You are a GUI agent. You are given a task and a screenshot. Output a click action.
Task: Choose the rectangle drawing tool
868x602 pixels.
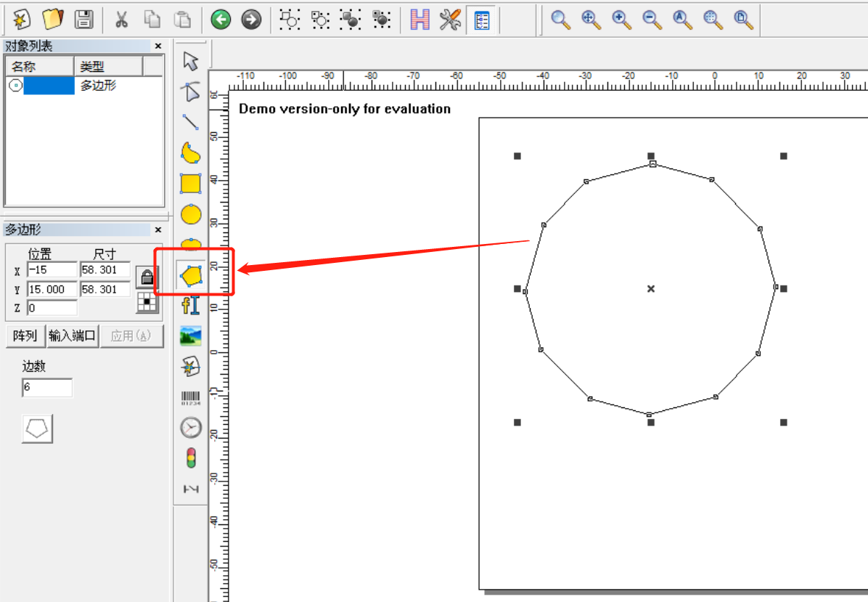pos(191,183)
